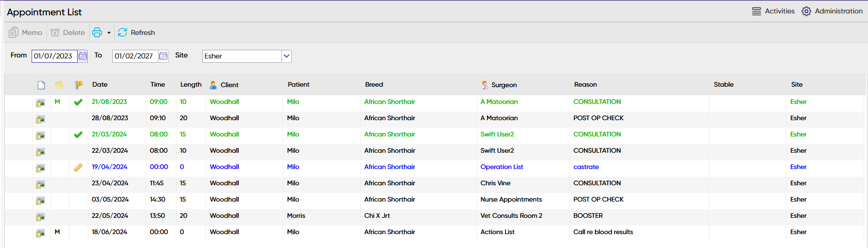The width and height of the screenshot is (868, 248).
Task: Click the Refresh icon
Action: click(123, 33)
